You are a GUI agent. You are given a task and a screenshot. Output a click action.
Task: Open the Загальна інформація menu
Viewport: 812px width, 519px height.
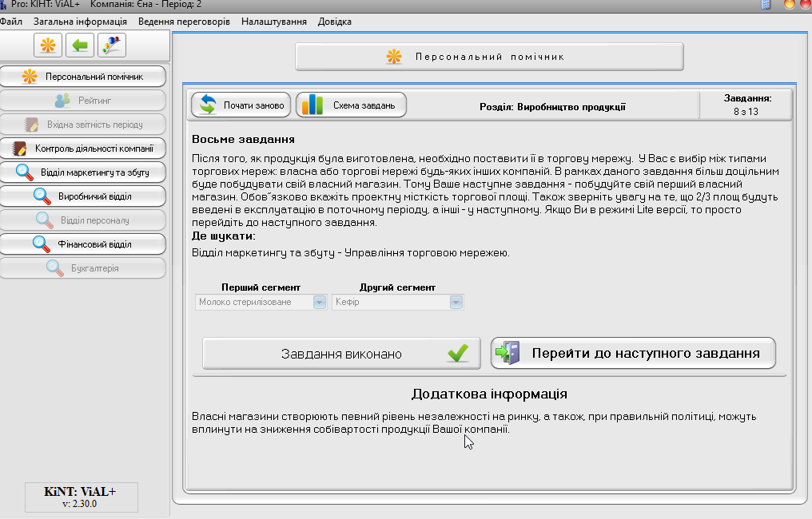[80, 22]
